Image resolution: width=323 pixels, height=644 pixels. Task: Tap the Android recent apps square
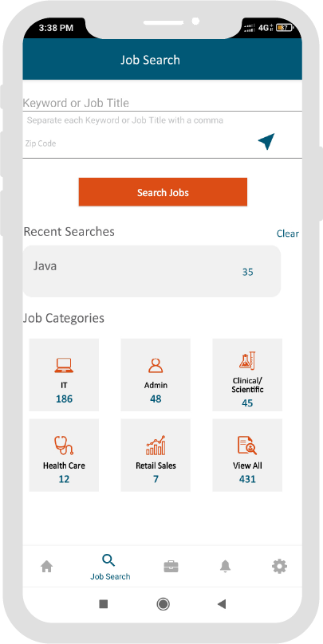[x=104, y=604]
